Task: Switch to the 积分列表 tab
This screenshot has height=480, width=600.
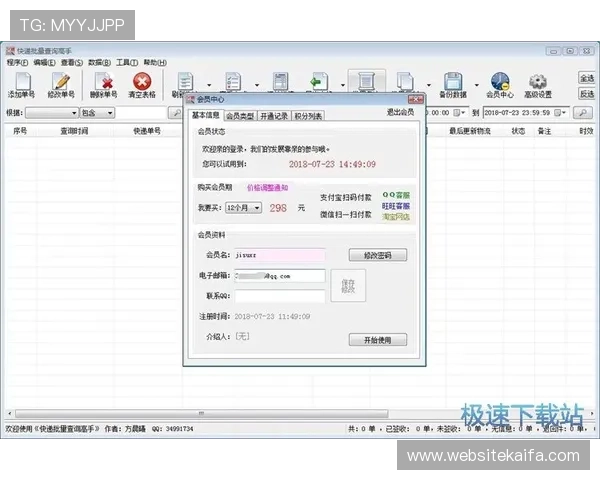Action: click(308, 116)
